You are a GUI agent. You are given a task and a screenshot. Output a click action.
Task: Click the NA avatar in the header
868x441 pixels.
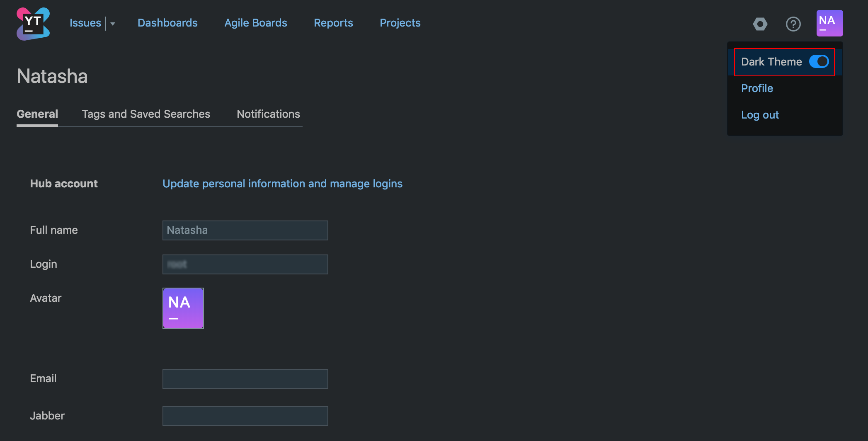click(x=829, y=23)
